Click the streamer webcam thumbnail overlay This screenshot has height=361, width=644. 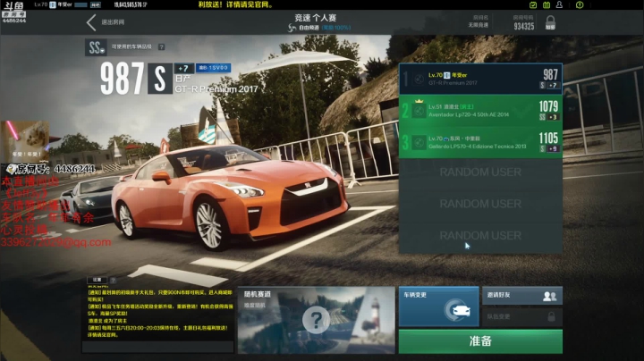[25, 140]
